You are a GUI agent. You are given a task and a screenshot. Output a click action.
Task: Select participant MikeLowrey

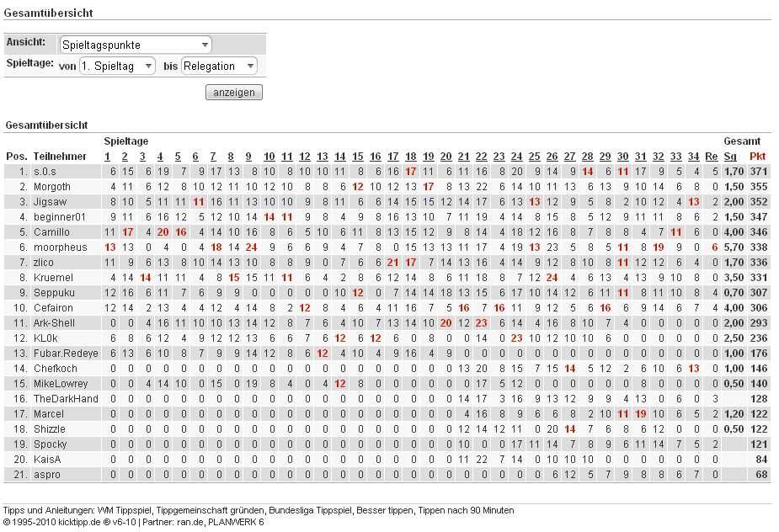coord(61,384)
